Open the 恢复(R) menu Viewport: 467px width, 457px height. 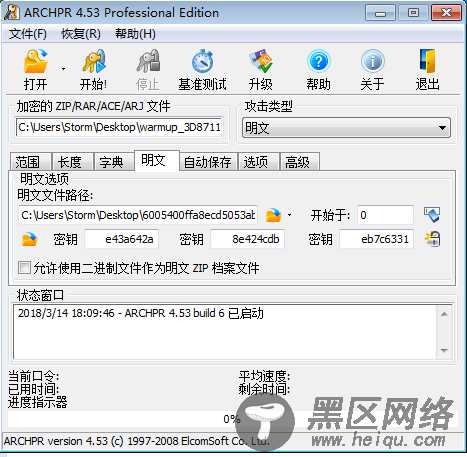[81, 34]
